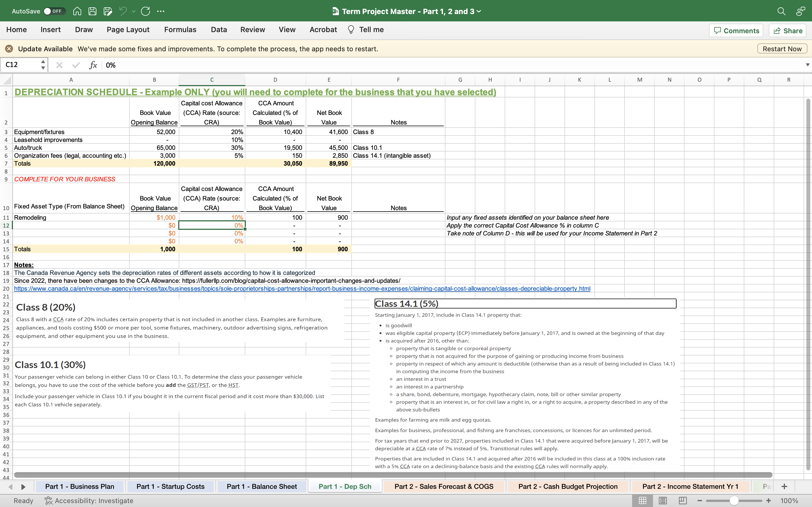Switch to Page Layout view icon
Image resolution: width=812 pixels, height=507 pixels.
pyautogui.click(x=662, y=500)
